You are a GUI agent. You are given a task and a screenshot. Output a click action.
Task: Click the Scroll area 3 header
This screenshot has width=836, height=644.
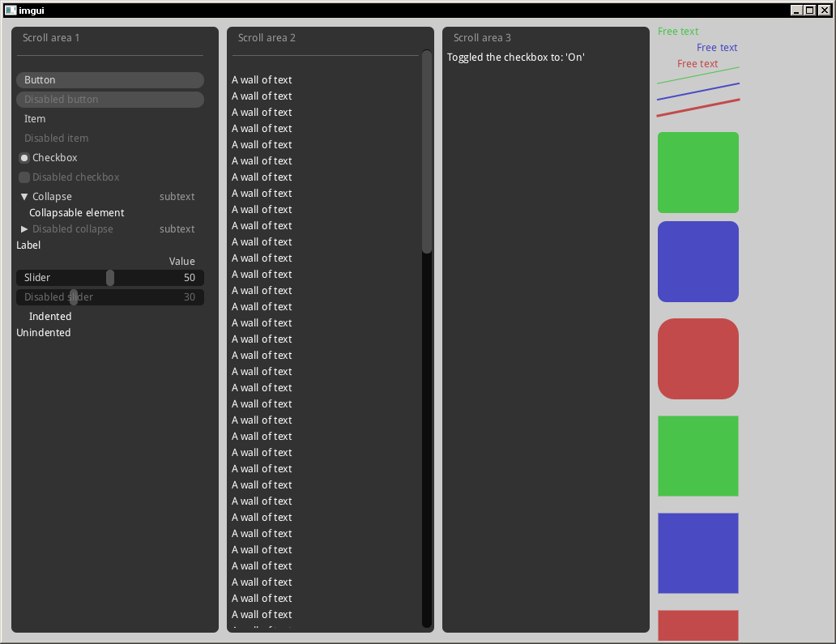pos(482,38)
